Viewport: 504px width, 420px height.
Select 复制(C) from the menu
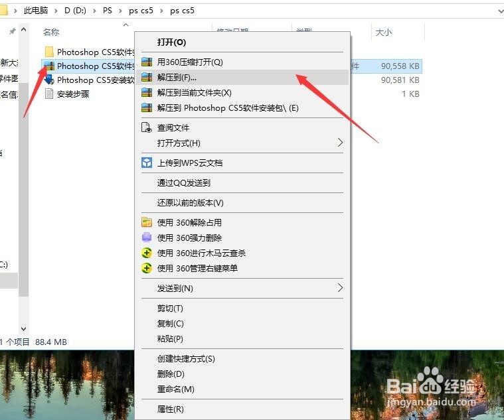click(242, 323)
